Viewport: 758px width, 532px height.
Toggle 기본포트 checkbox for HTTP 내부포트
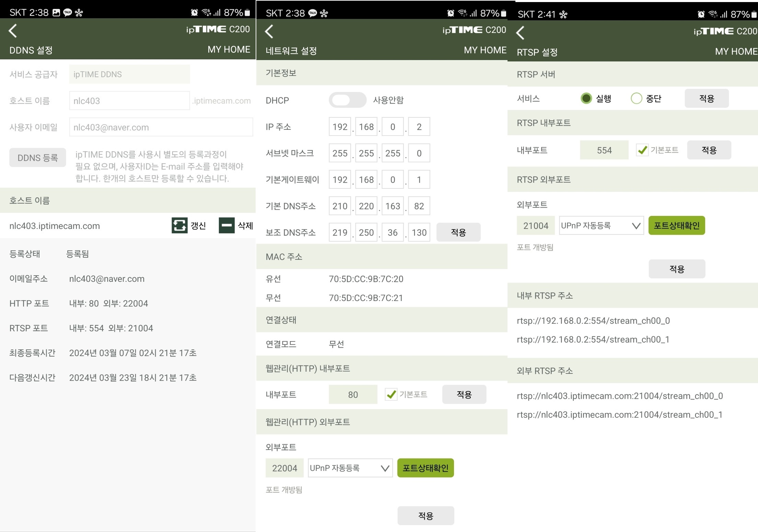point(391,394)
